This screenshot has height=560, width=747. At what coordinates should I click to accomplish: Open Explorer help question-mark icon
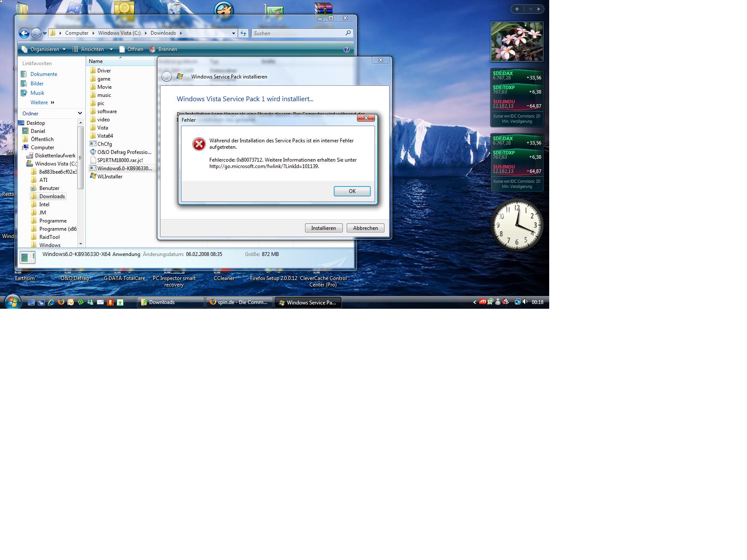pos(347,49)
